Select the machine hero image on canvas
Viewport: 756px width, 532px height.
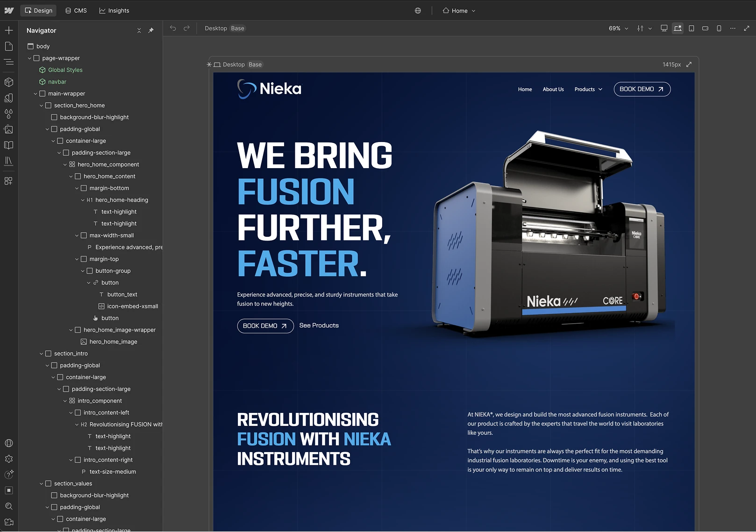coord(549,234)
